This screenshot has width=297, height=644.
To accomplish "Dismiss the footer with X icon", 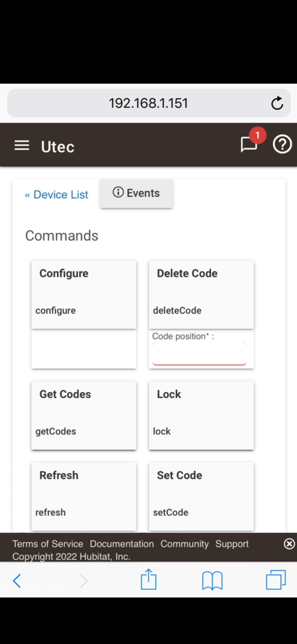I will click(x=289, y=544).
